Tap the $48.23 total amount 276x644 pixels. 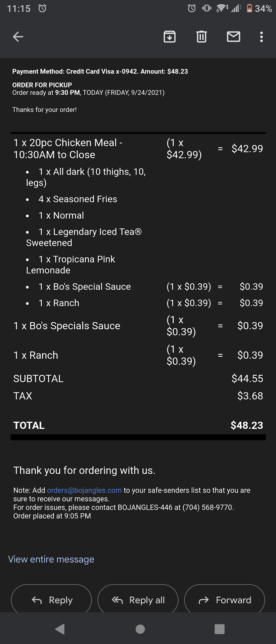[x=246, y=425]
